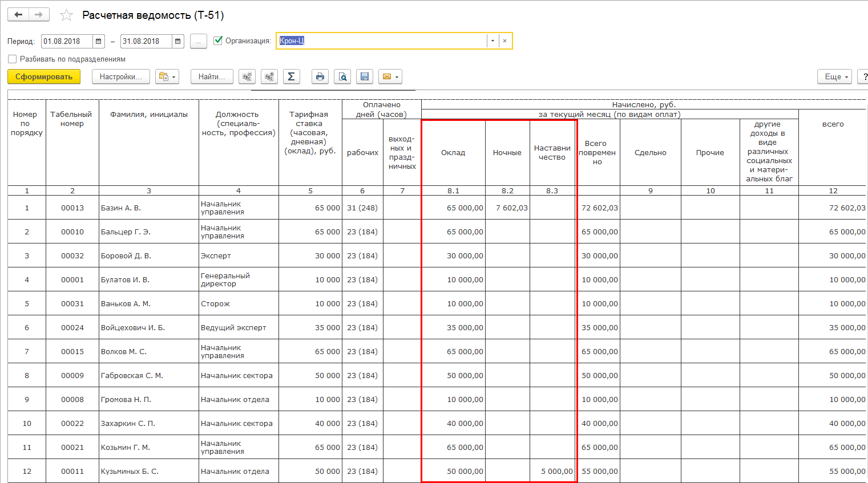
Task: Print the report with printer icon
Action: (320, 77)
